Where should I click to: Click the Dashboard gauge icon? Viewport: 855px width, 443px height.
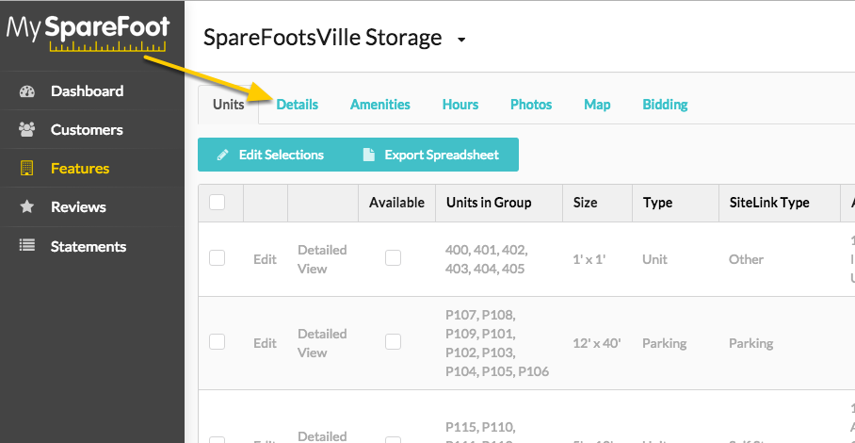click(27, 91)
